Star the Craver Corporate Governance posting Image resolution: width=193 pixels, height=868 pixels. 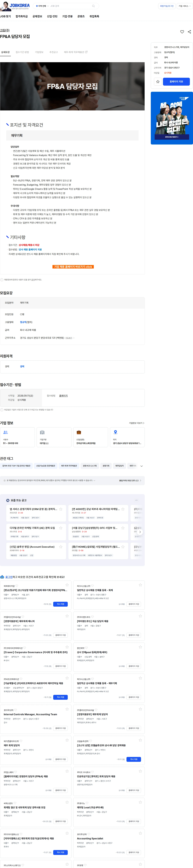[67, 647]
